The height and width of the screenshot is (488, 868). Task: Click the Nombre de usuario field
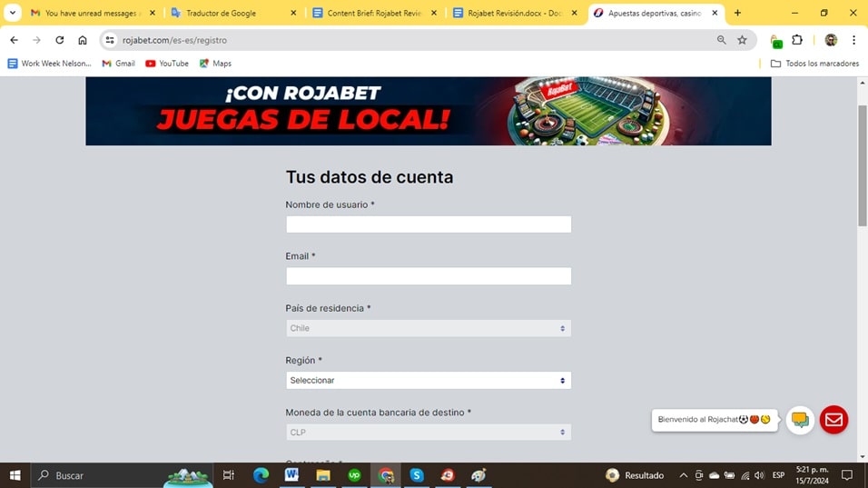[429, 224]
